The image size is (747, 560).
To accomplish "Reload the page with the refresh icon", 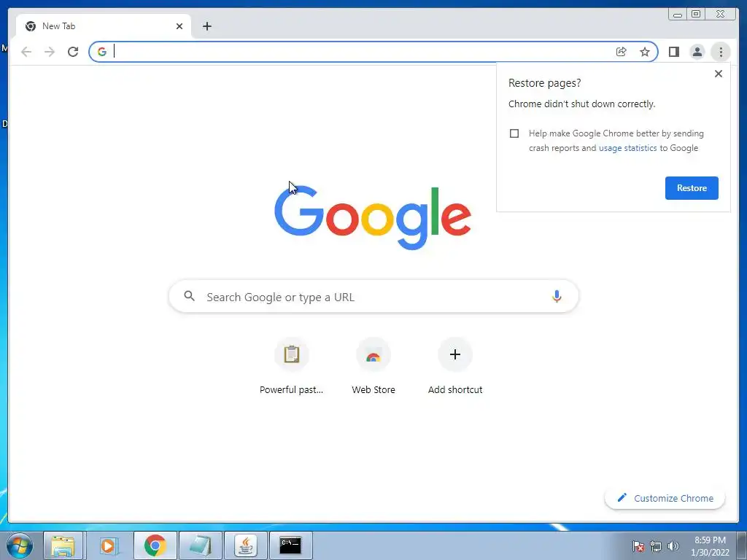I will [73, 52].
